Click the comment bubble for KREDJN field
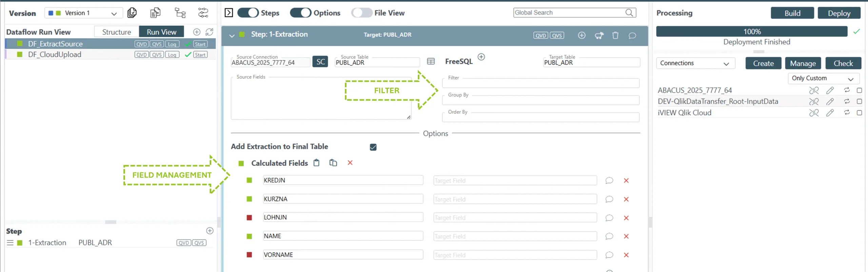 [x=609, y=181]
